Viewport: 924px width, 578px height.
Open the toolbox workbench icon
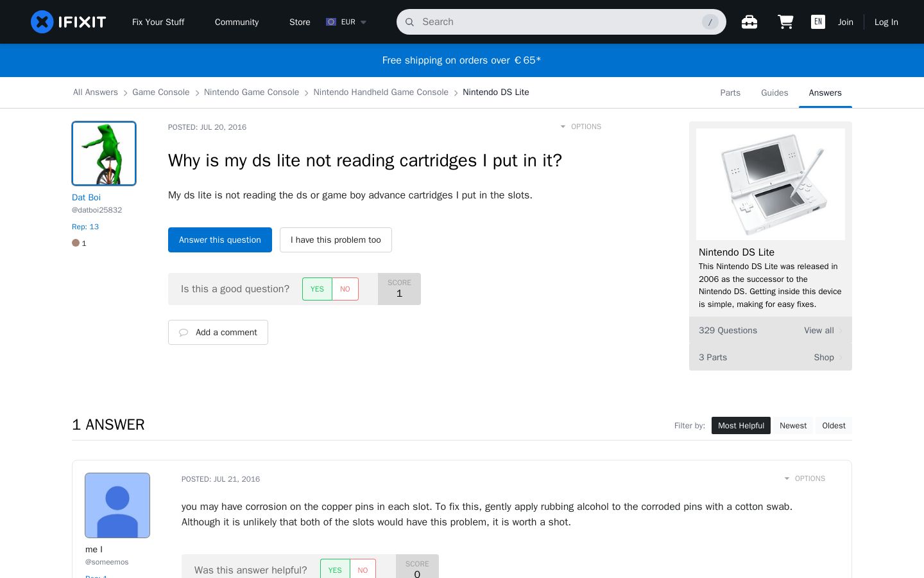pos(749,22)
